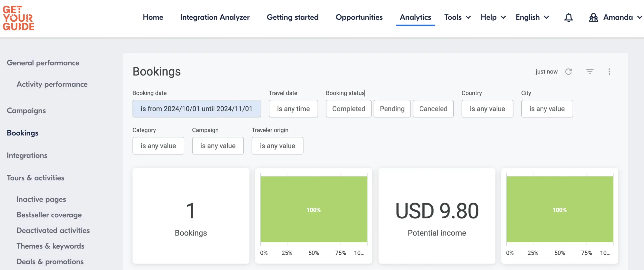This screenshot has height=270, width=644.
Task: Open Deals & promotions in the sidebar
Action: [50, 262]
